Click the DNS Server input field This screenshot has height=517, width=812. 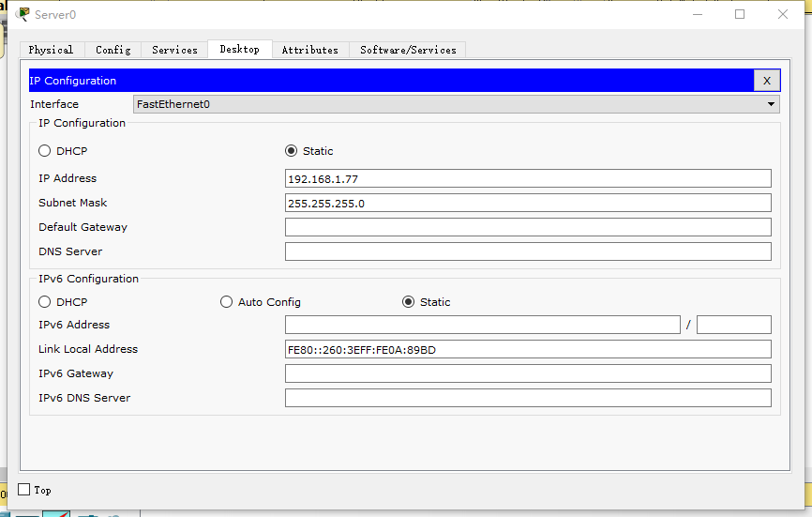[x=528, y=251]
